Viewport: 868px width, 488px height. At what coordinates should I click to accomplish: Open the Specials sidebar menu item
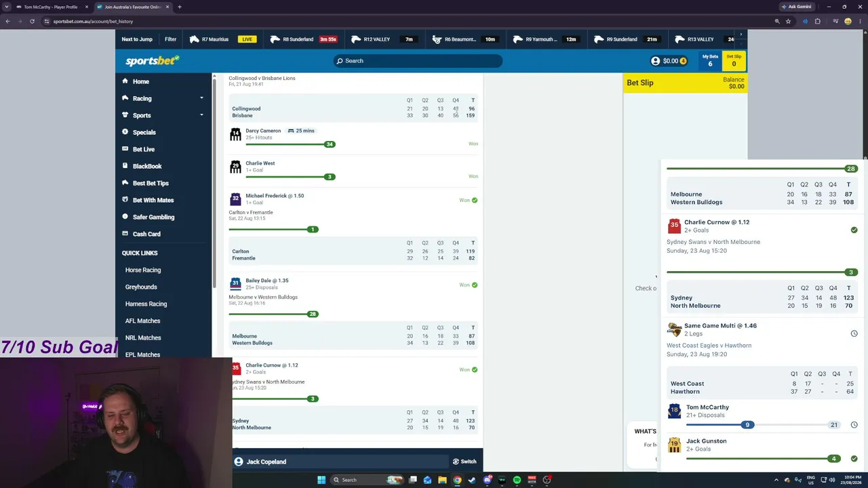(163, 132)
